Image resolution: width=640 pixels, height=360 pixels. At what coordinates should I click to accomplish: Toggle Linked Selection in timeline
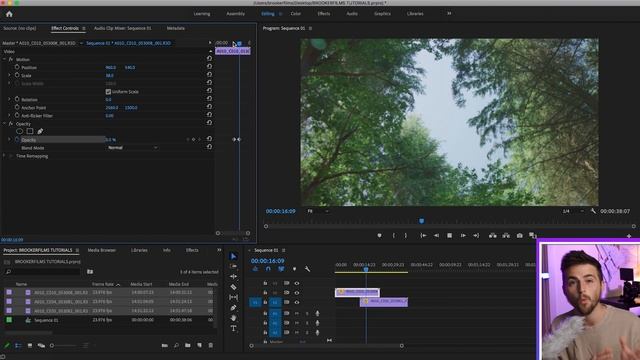281,269
